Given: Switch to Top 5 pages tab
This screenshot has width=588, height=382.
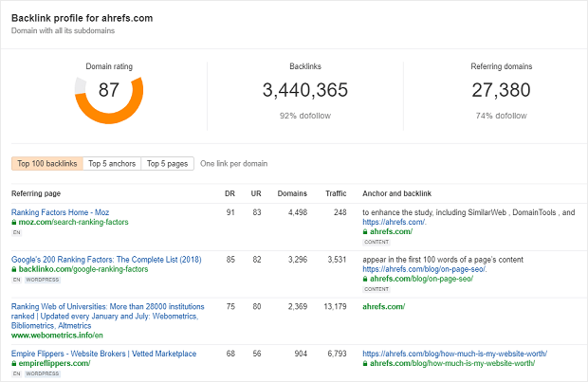Looking at the screenshot, I should pyautogui.click(x=167, y=164).
